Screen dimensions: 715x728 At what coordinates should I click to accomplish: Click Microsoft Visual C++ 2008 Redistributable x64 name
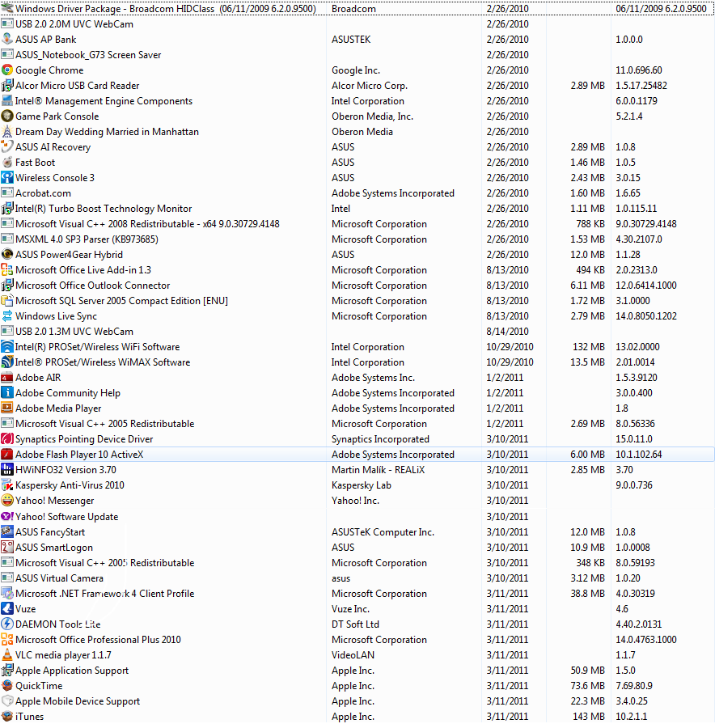[x=148, y=224]
